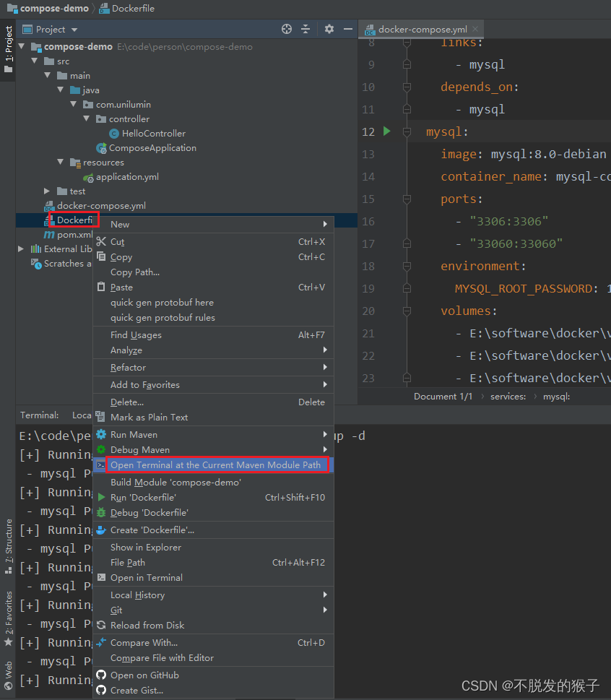The image size is (611, 700).
Task: Click the green Run gutter icon at line 12
Action: 386,131
